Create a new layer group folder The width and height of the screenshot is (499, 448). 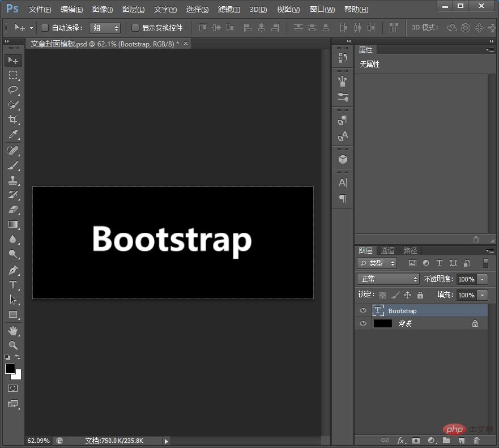pos(446,441)
